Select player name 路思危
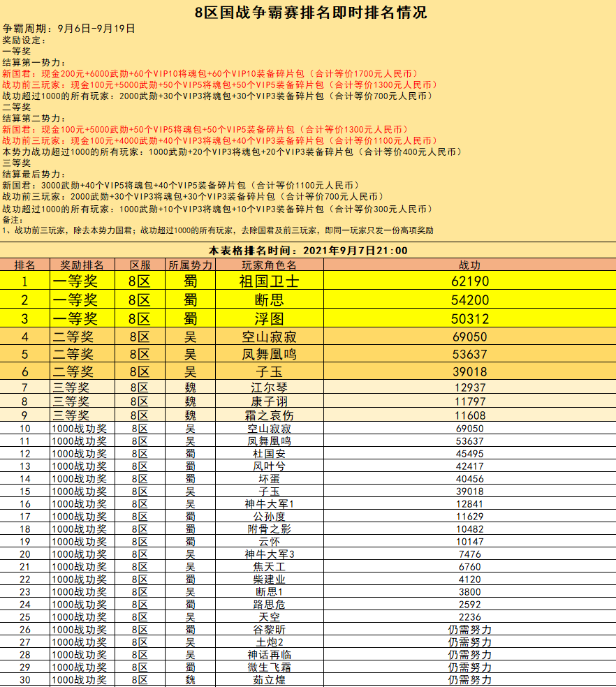Image resolution: width=616 pixels, height=687 pixels. [269, 605]
